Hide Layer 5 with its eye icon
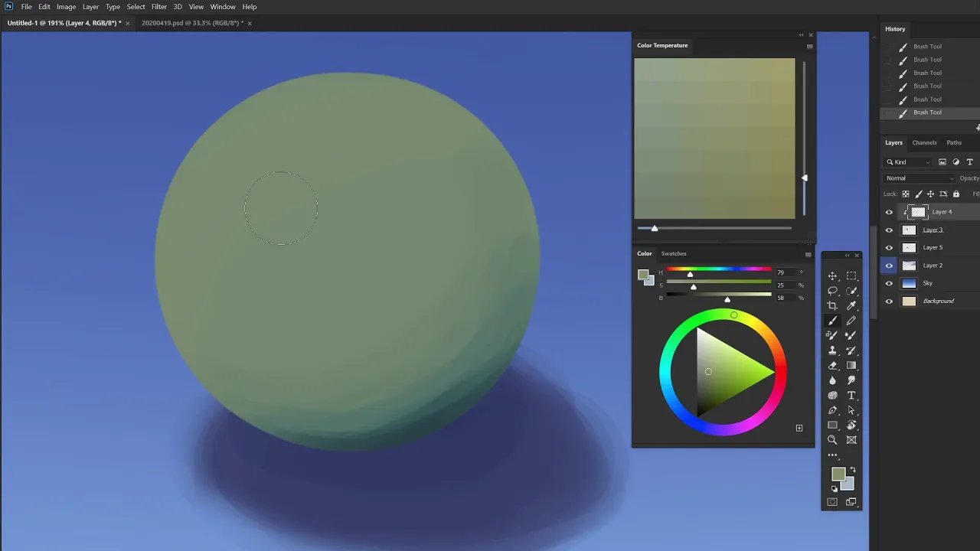Viewport: 980px width, 551px height. click(889, 248)
